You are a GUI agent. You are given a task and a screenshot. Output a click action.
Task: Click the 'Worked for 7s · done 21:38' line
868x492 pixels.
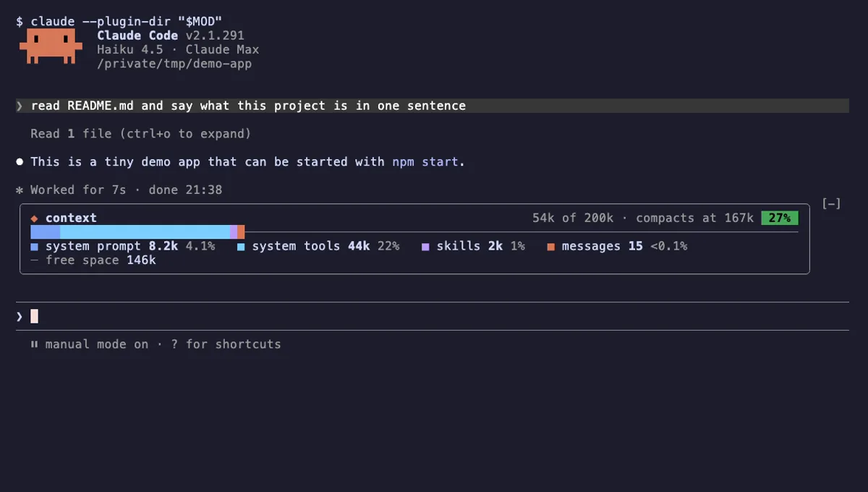(x=126, y=190)
